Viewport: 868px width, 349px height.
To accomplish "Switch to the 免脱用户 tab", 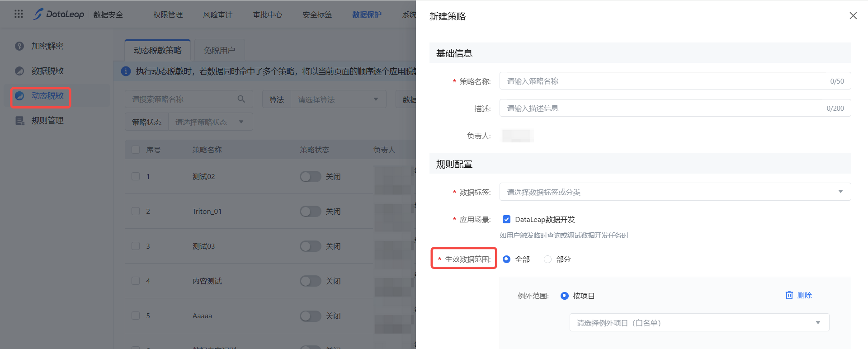I will (219, 50).
